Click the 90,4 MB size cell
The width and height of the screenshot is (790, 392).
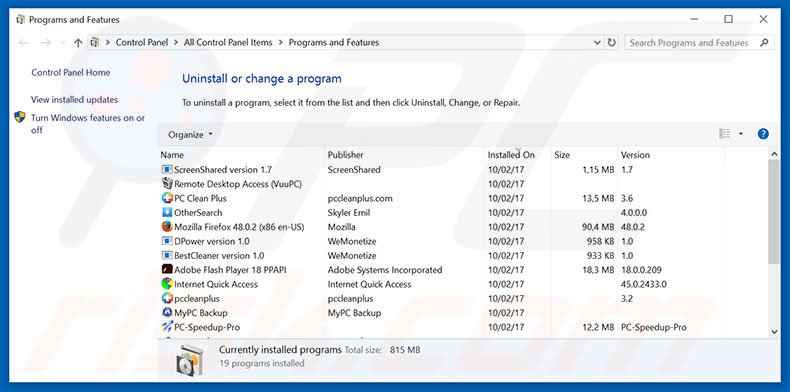coord(598,227)
